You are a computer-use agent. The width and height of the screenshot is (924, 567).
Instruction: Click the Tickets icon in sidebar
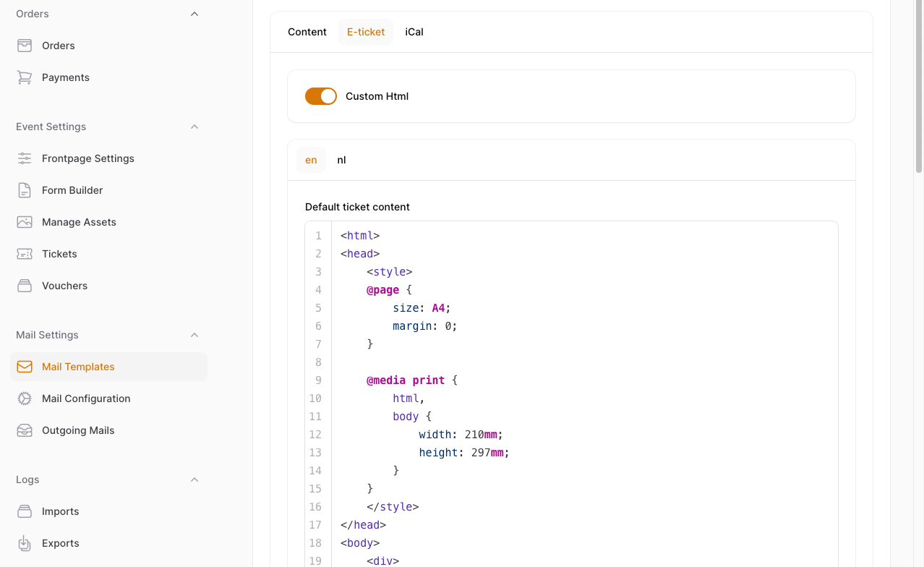[x=25, y=254]
